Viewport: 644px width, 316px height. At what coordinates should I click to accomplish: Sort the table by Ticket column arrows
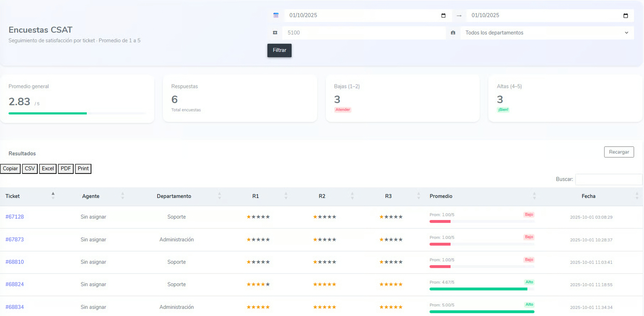53,196
